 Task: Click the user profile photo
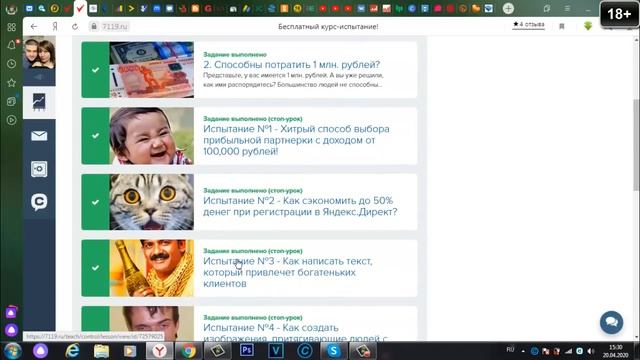tap(39, 53)
